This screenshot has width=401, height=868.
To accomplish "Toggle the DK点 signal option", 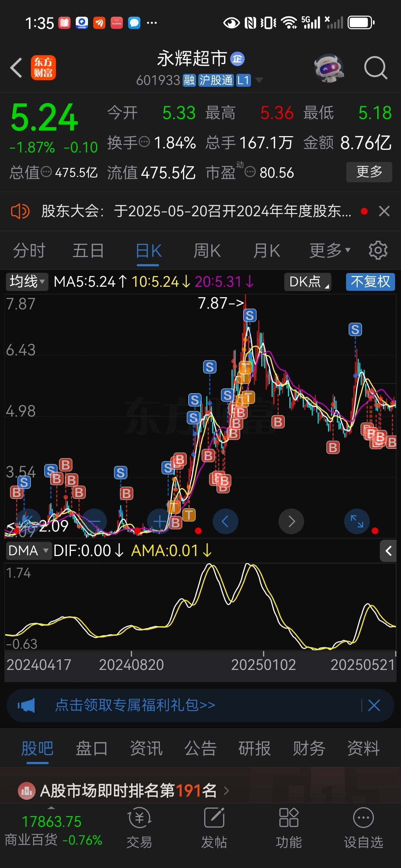I will pos(308,282).
